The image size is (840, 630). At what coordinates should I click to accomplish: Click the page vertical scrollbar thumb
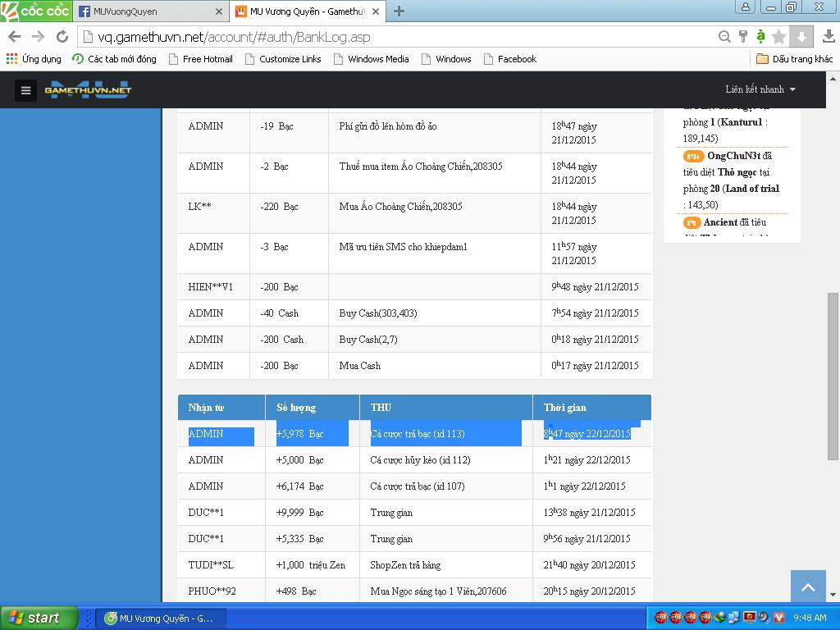coord(833,376)
